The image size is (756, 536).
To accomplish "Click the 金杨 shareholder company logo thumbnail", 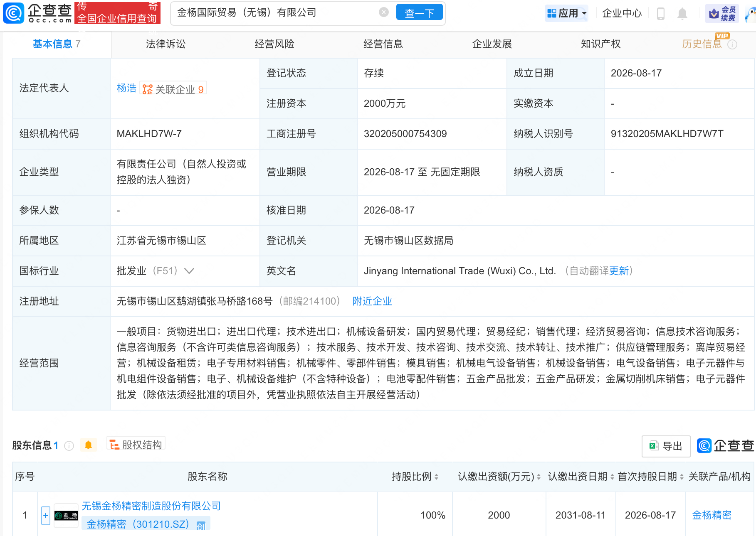I will pos(66,516).
